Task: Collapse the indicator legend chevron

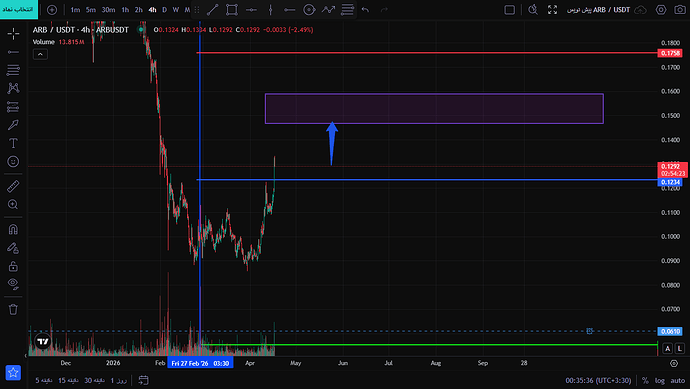Action: click(40, 54)
